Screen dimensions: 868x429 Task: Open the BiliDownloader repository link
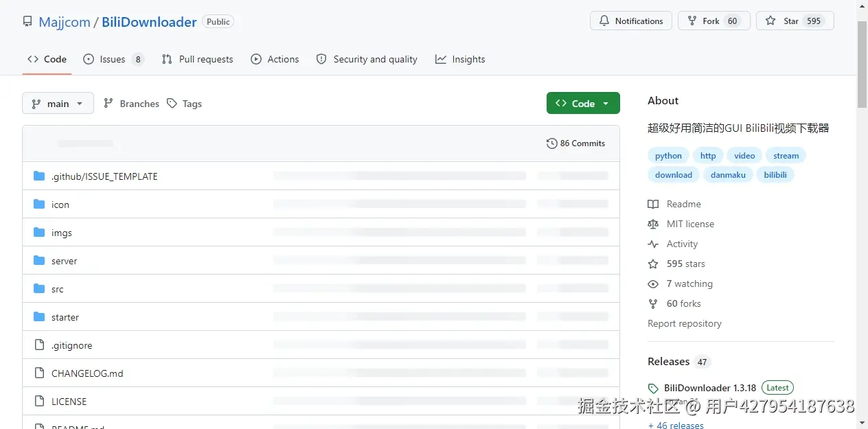(149, 22)
